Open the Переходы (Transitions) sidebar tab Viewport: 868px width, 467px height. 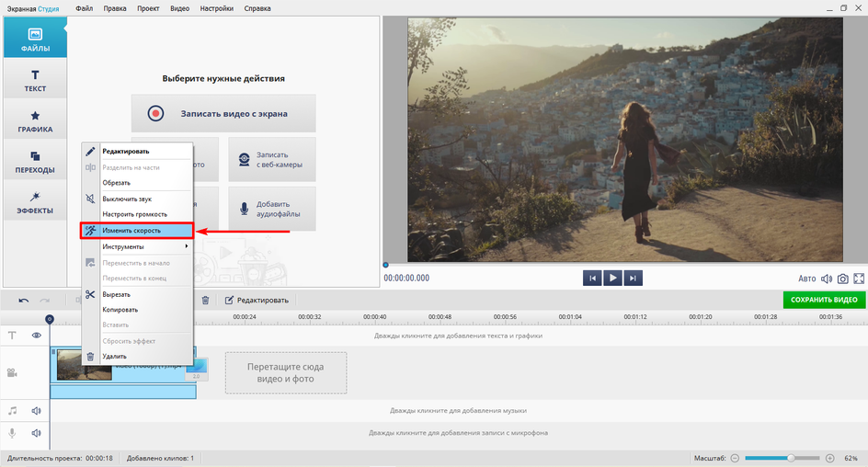point(35,161)
